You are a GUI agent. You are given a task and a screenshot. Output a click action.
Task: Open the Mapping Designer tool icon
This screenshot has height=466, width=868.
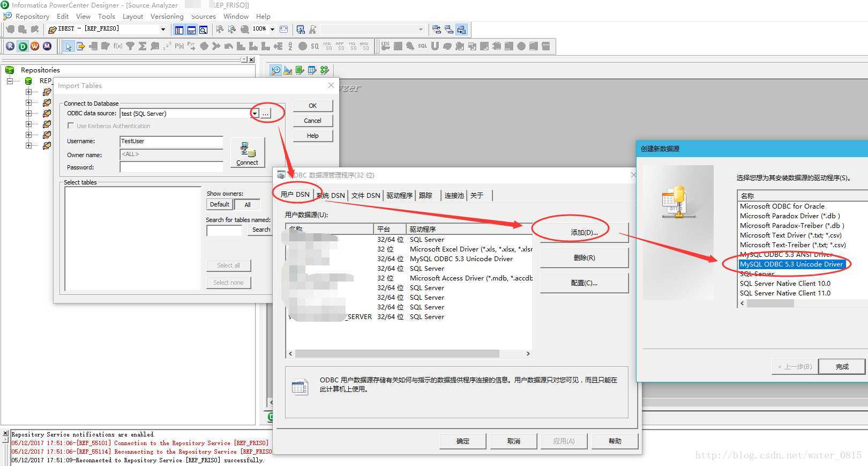[325, 70]
